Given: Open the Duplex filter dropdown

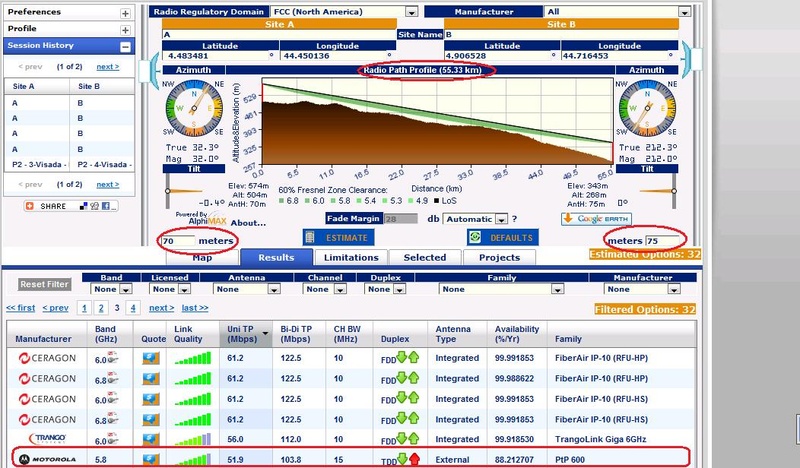Looking at the screenshot, I should 400,289.
